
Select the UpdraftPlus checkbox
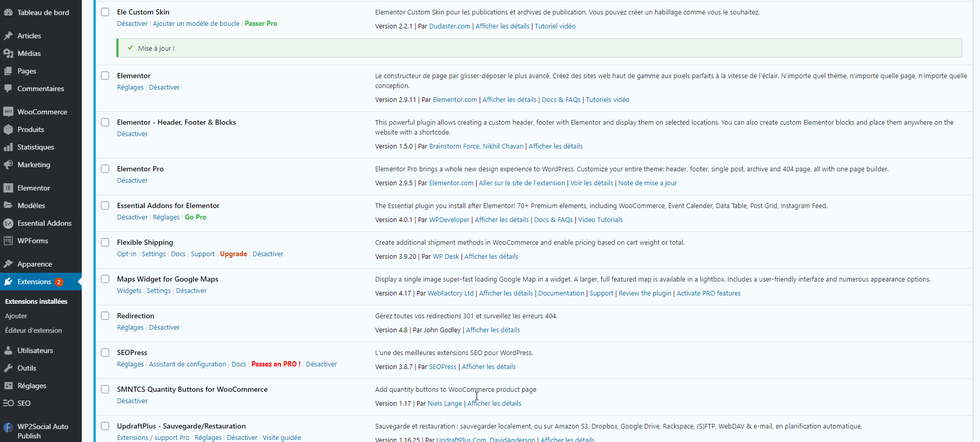pyautogui.click(x=105, y=426)
